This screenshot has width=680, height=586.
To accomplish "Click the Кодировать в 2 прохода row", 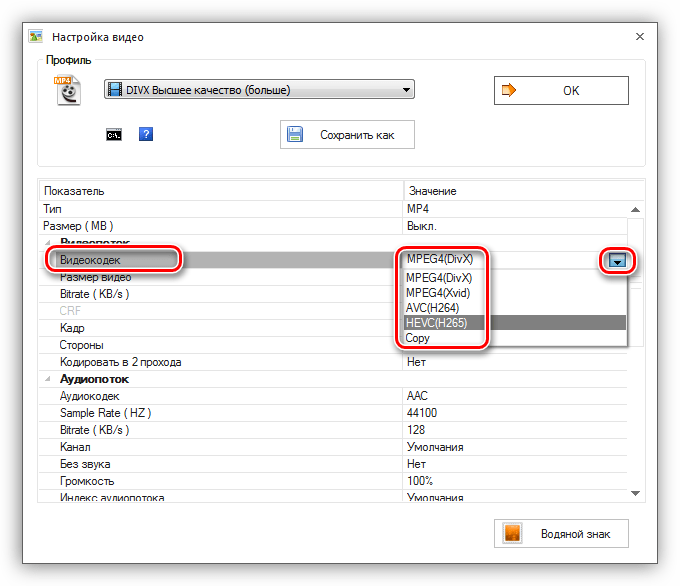I will coord(333,362).
